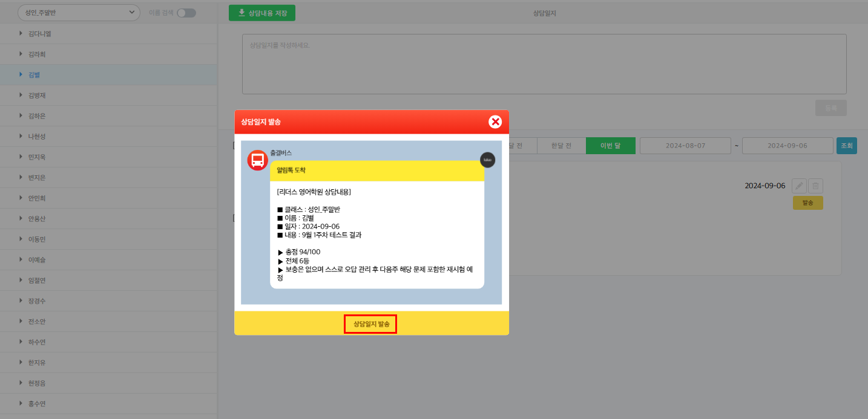Open the 성인_주말반 class dropdown
This screenshot has height=419, width=868.
79,13
